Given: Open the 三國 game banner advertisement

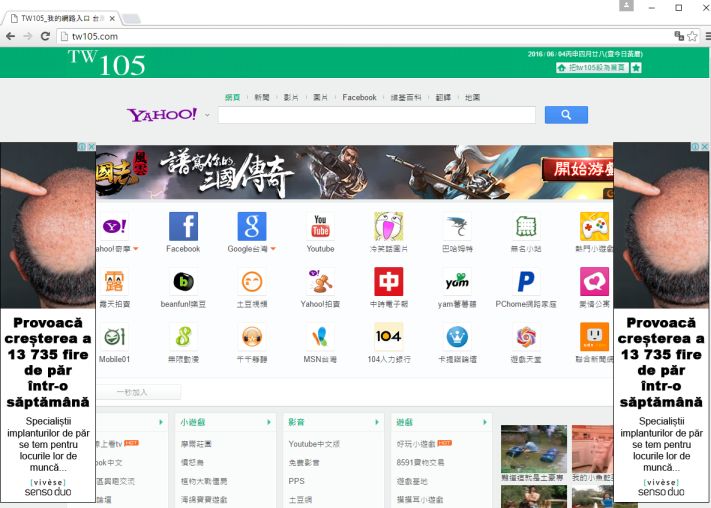Looking at the screenshot, I should point(354,172).
